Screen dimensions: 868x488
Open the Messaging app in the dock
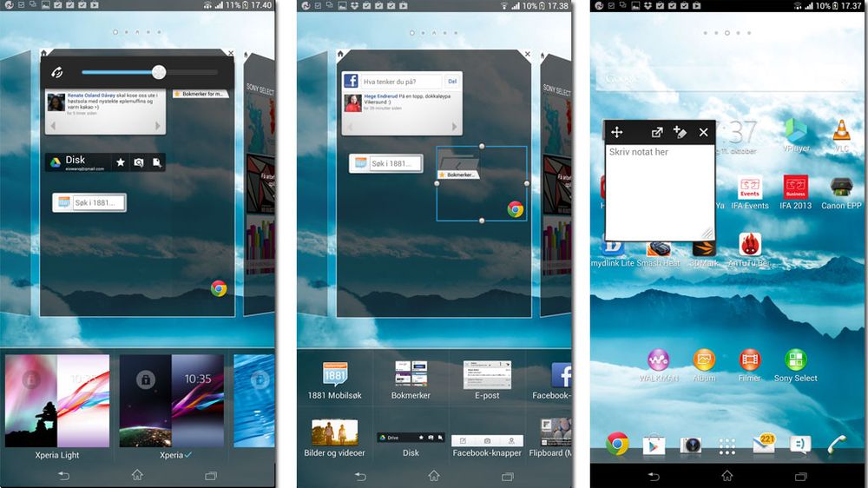click(x=800, y=445)
